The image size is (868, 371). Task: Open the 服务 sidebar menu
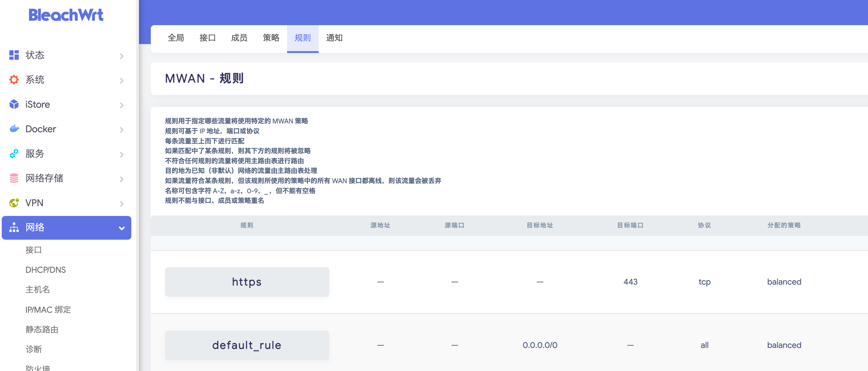[x=67, y=154]
